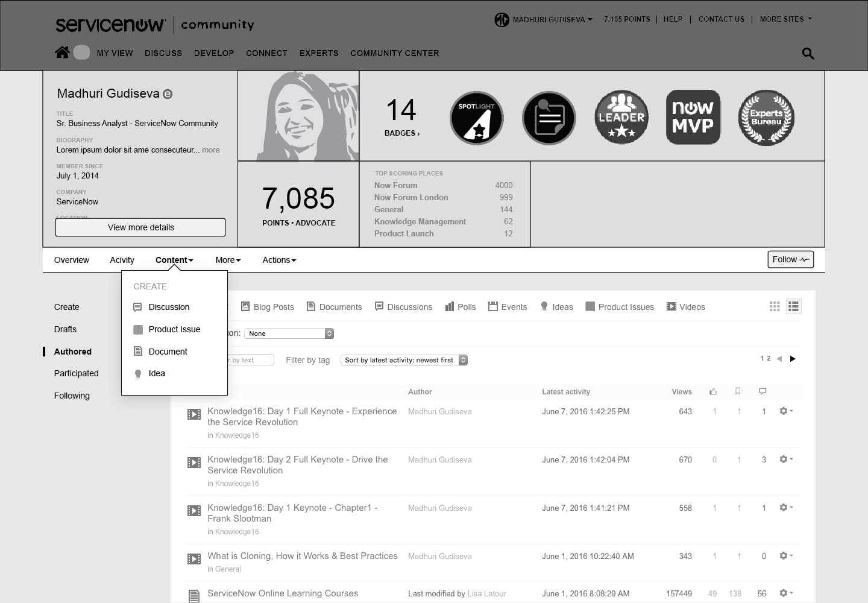Click the Follow button

[x=790, y=259]
